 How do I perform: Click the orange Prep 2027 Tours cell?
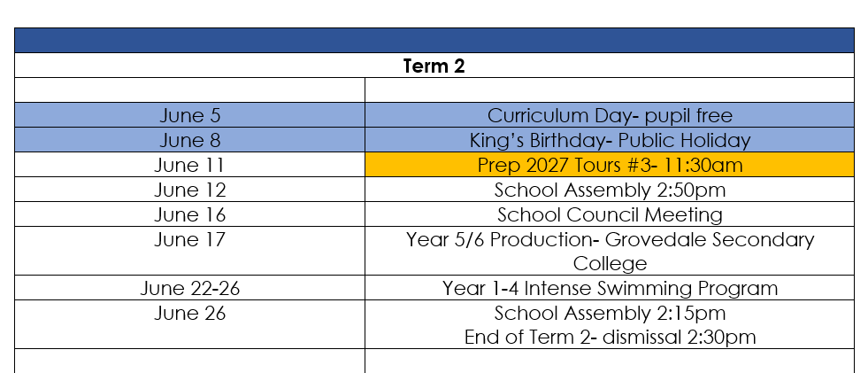tap(610, 165)
